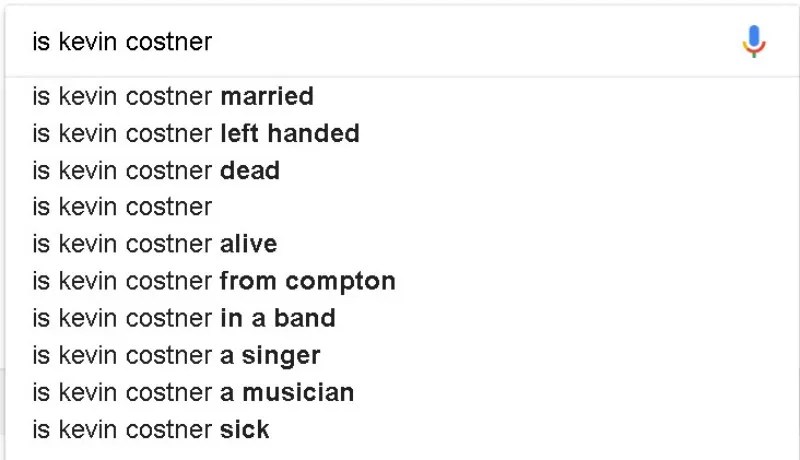This screenshot has width=800, height=460.
Task: Click the bold word "compton" in suggestions
Action: (339, 282)
